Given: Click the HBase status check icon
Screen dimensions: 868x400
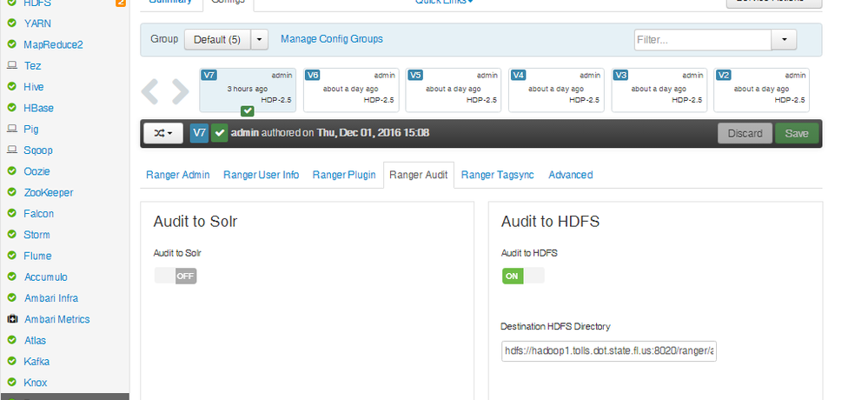Looking at the screenshot, I should click(11, 108).
